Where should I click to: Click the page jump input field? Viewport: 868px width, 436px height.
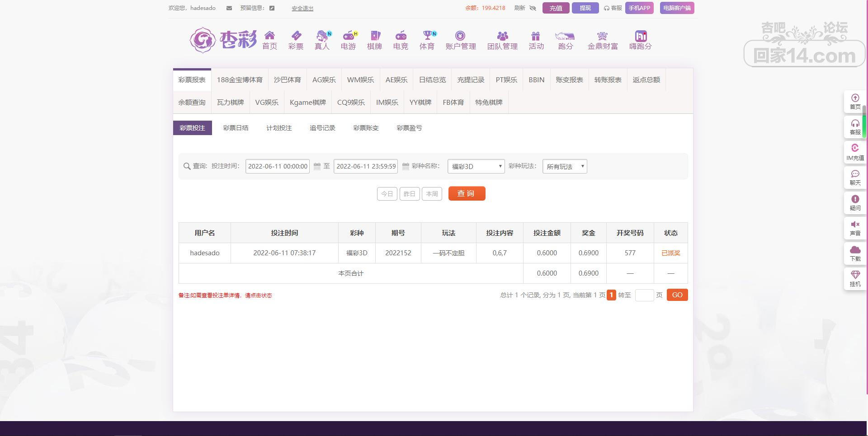click(x=644, y=295)
